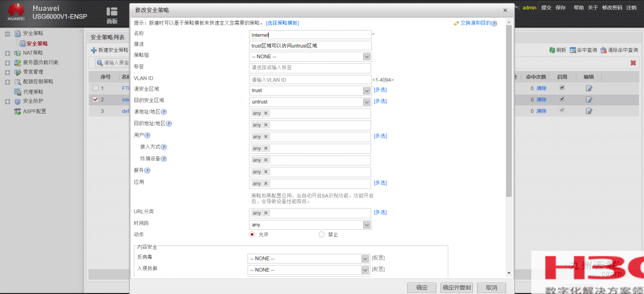
Task: Click 清除 link in policy row 2
Action: (541, 100)
